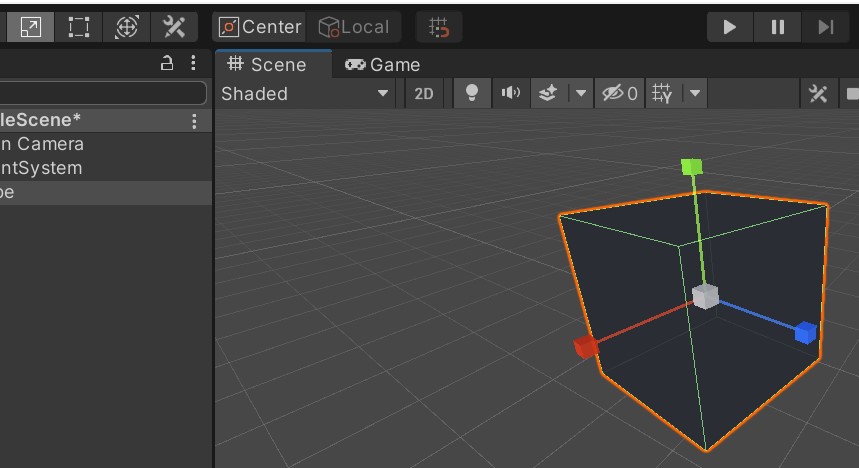Toggle handle rotation Local button
Image resolution: width=859 pixels, height=468 pixels.
(x=354, y=27)
